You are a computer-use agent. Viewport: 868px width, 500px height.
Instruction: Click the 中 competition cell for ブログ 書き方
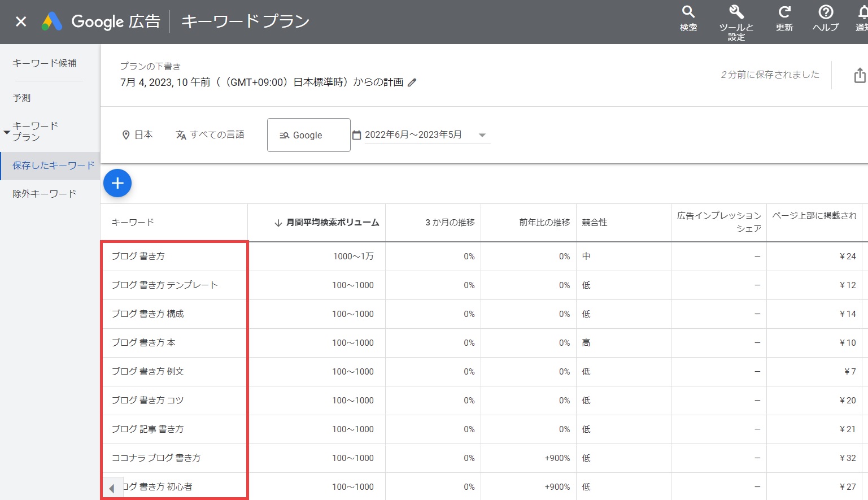586,256
